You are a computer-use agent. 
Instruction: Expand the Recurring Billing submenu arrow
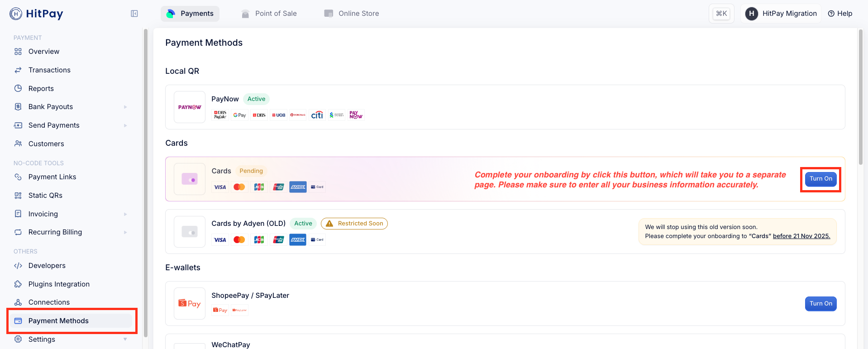click(125, 232)
